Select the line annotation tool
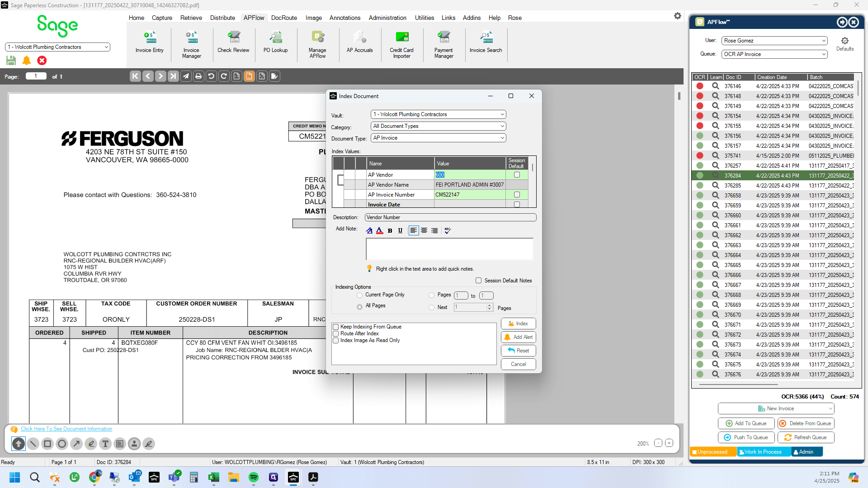868x488 pixels. click(33, 444)
